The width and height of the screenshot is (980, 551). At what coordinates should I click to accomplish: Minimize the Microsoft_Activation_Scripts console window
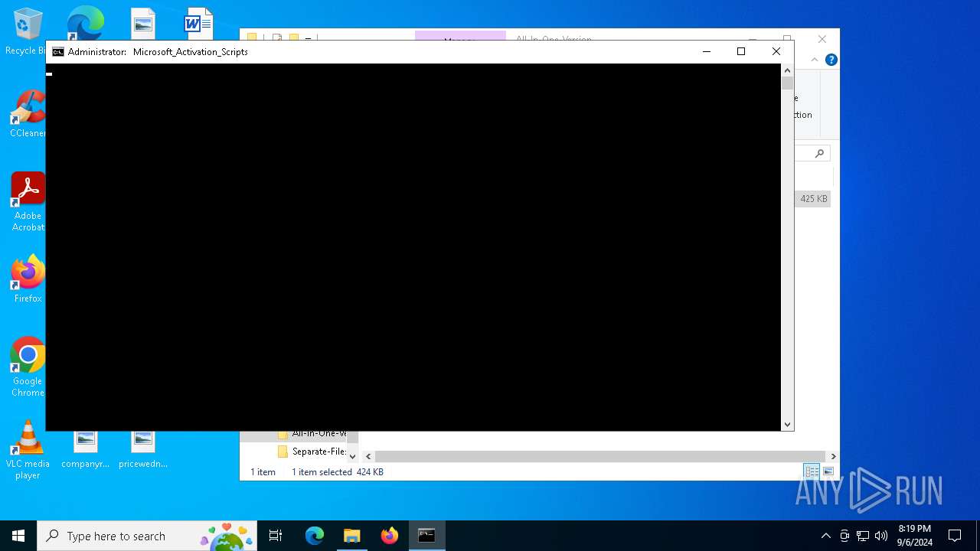[707, 51]
